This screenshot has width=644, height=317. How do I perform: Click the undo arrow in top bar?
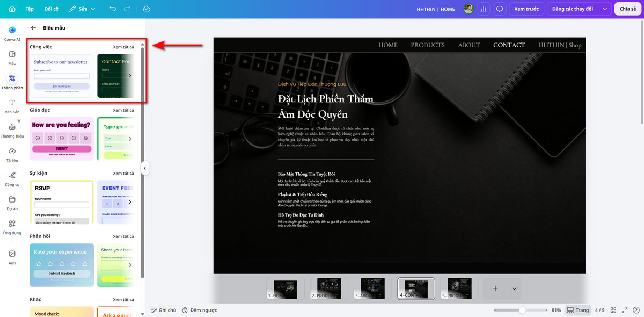(x=112, y=9)
